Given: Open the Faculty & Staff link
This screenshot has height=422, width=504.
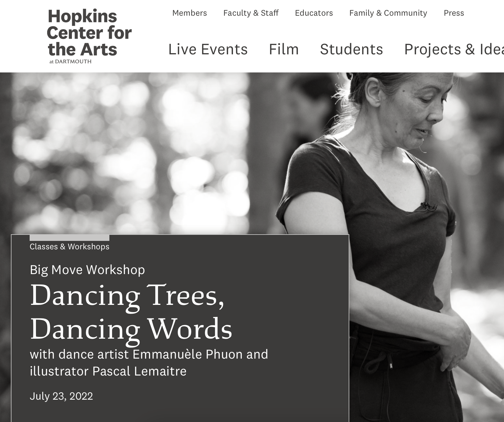Looking at the screenshot, I should pos(251,13).
